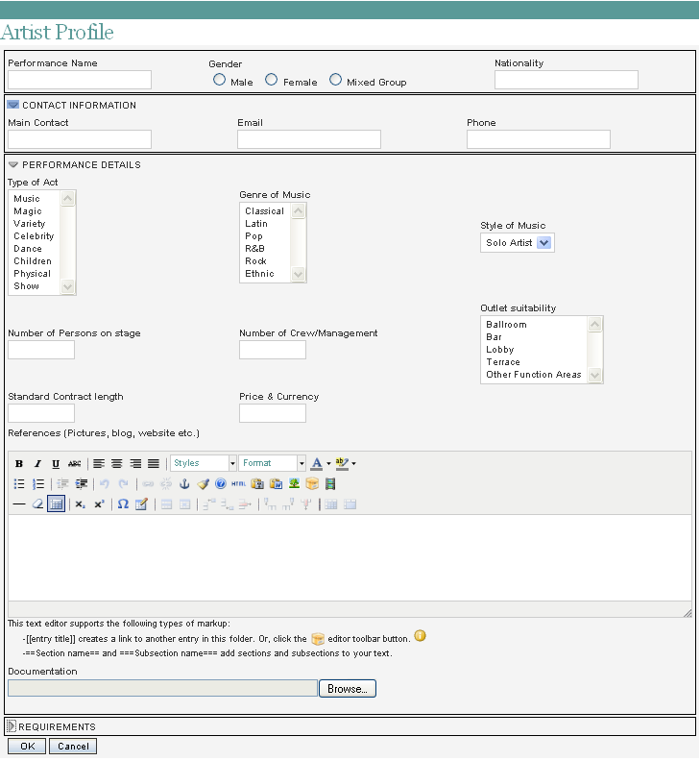The image size is (700, 761).
Task: Click the OK button
Action: [x=27, y=747]
